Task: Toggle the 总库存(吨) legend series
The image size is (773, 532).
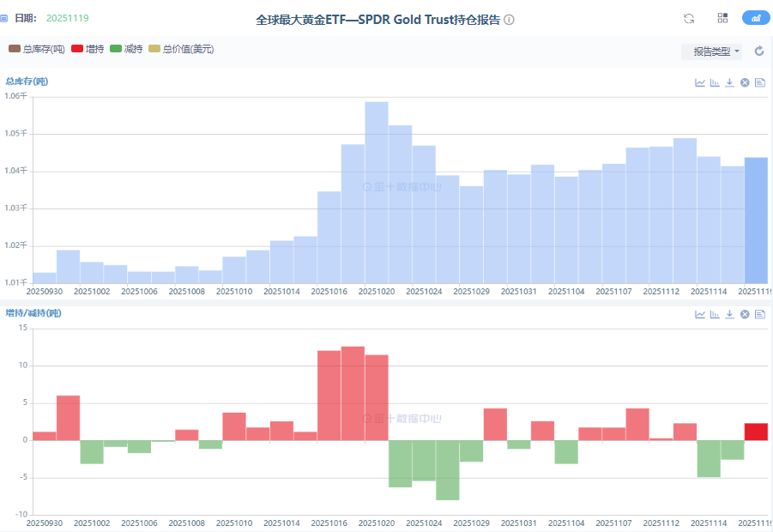Action: (x=37, y=49)
